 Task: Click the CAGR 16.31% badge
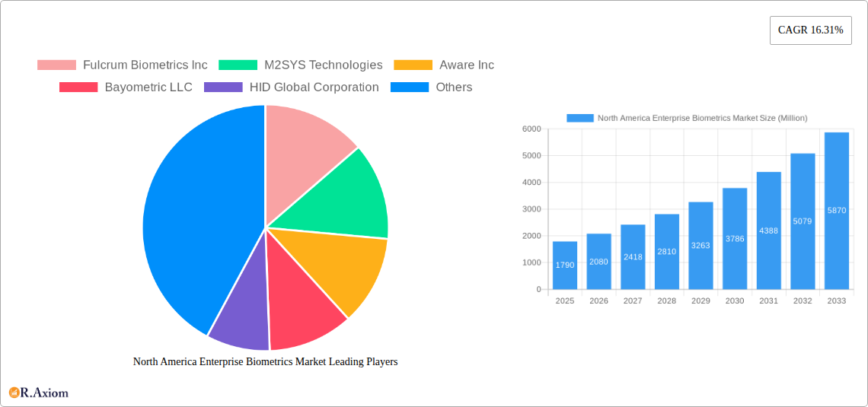(810, 30)
